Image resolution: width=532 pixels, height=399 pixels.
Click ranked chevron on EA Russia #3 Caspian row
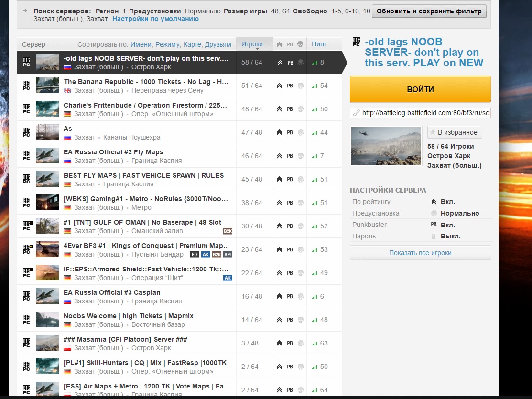pyautogui.click(x=279, y=296)
